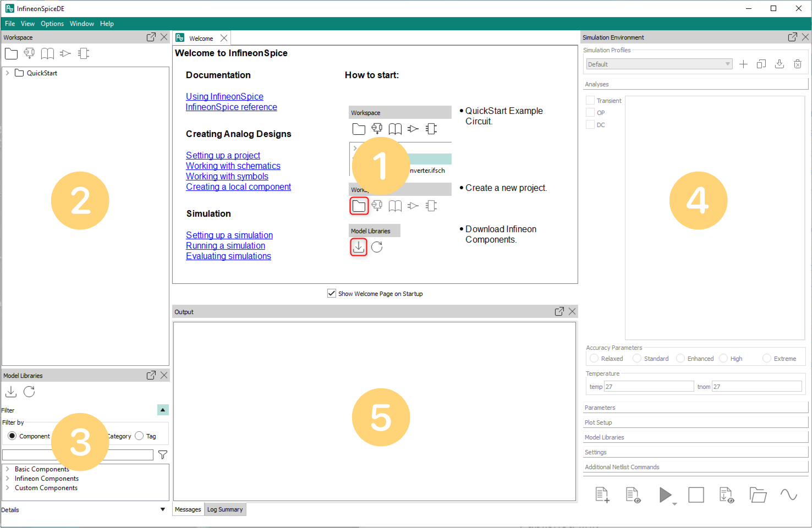Undock the Workspace panel with its float icon

tap(151, 37)
